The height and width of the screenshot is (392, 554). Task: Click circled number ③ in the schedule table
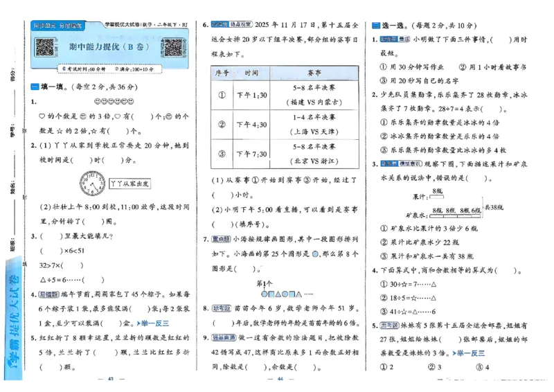tap(222, 154)
